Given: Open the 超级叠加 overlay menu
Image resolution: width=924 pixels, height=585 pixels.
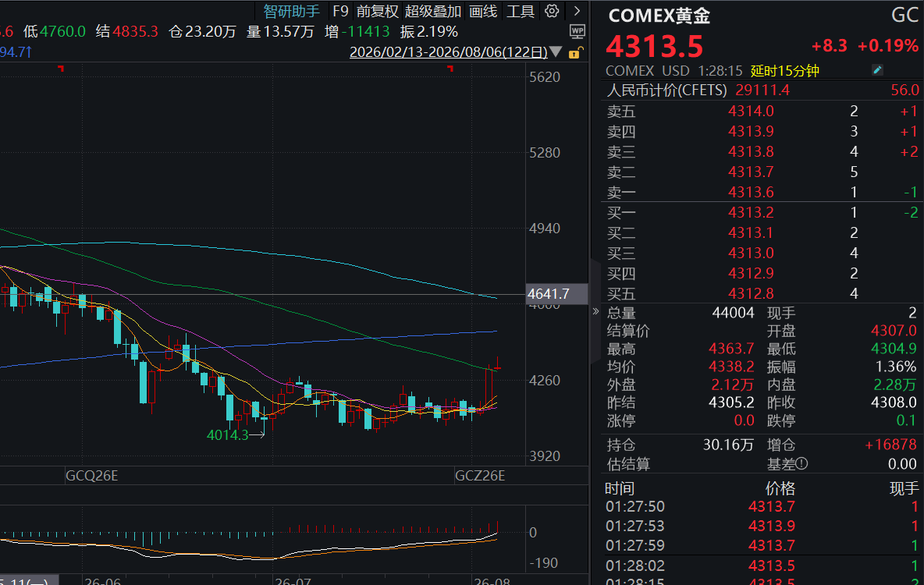Looking at the screenshot, I should tap(432, 11).
